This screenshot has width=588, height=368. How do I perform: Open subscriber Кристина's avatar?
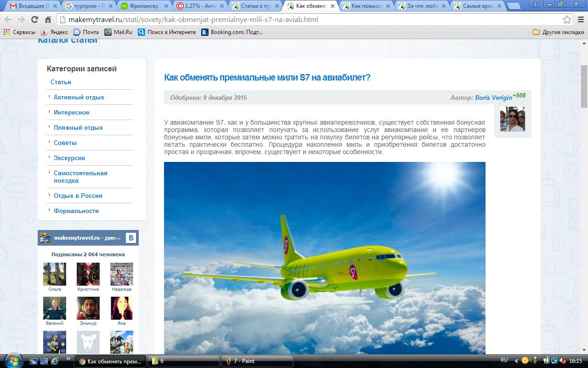(88, 274)
